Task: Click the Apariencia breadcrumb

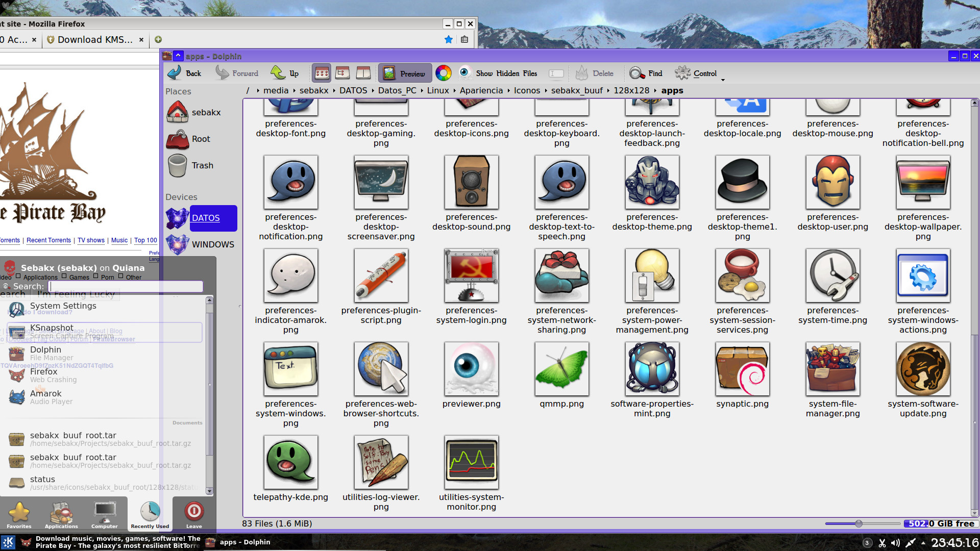Action: [x=481, y=90]
